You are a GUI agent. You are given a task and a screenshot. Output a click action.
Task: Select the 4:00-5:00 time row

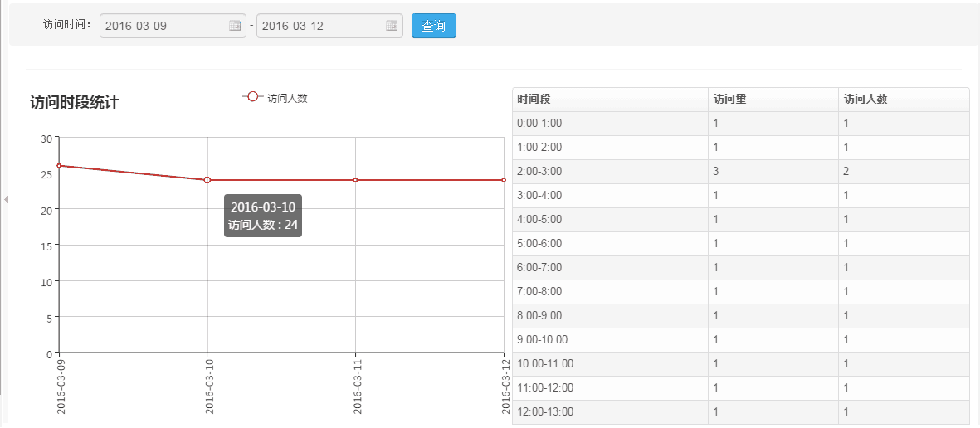click(741, 219)
